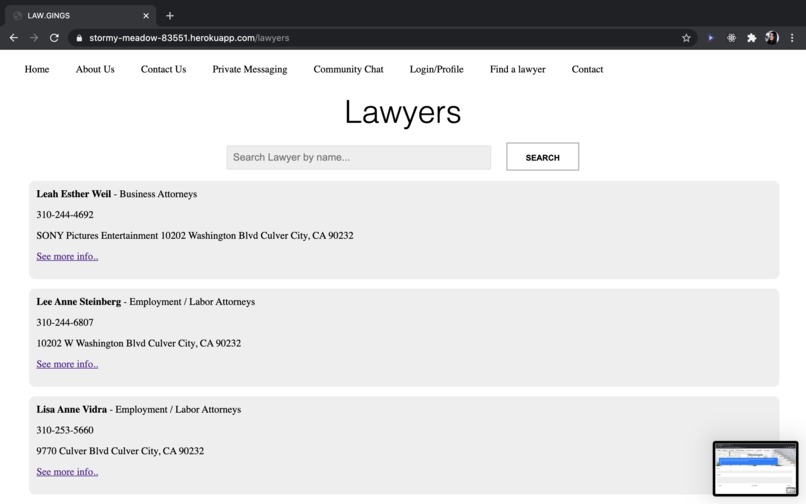Click the Business Attorneys label
Image resolution: width=806 pixels, height=504 pixels.
(x=158, y=194)
